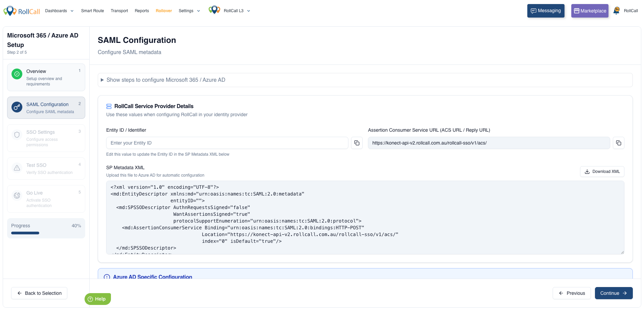Click the RollCall user avatar icon
This screenshot has width=644, height=310.
pos(617,11)
